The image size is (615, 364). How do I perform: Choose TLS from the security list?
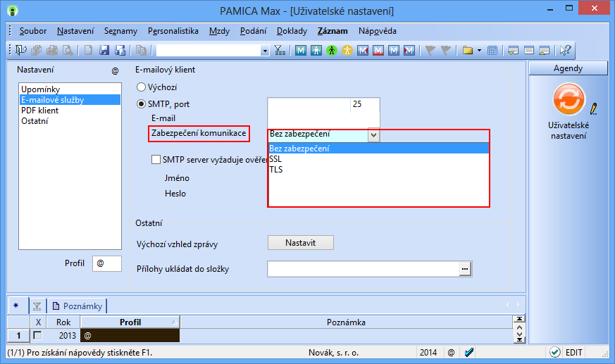(378, 169)
